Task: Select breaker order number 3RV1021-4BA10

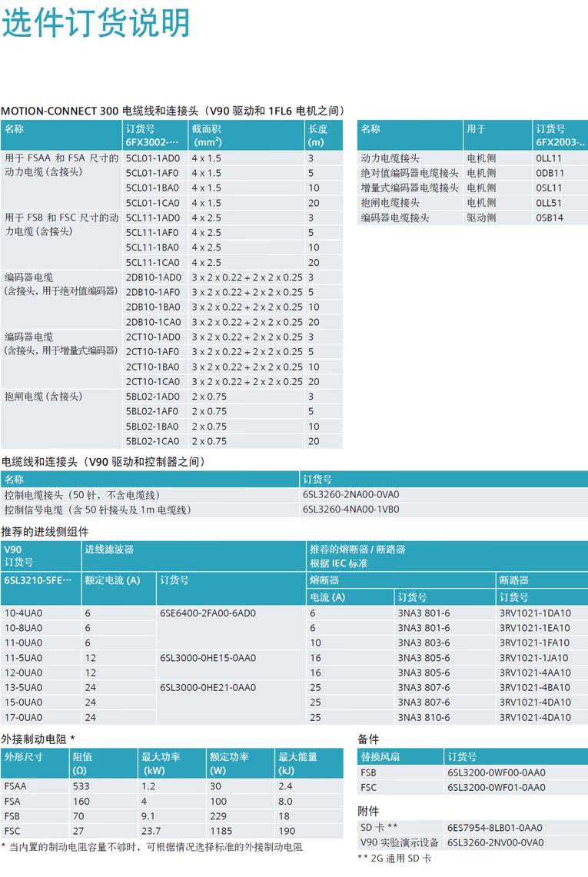Action: 536,687
